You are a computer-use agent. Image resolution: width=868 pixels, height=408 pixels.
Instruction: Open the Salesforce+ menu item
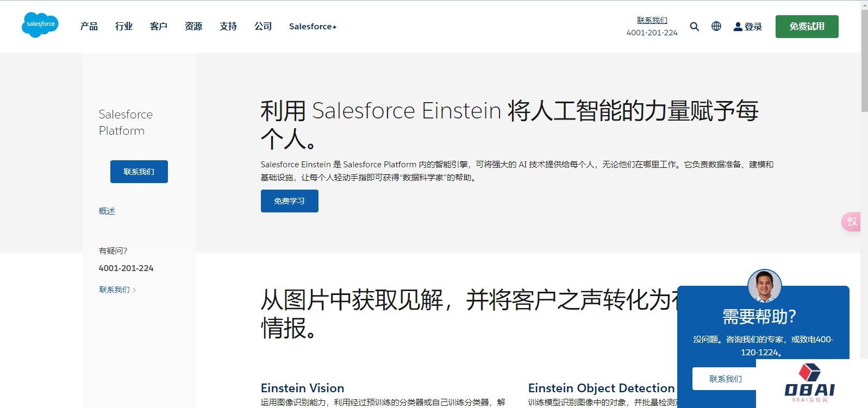tap(313, 26)
